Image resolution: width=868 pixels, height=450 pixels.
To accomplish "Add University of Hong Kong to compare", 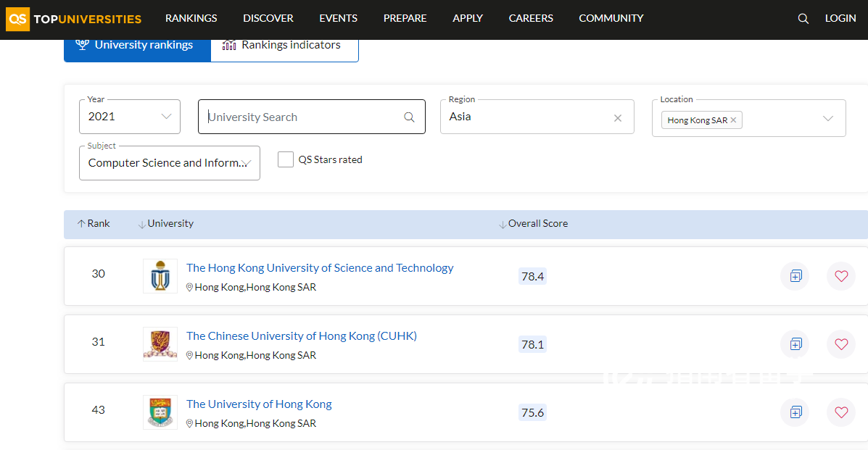I will coord(795,412).
